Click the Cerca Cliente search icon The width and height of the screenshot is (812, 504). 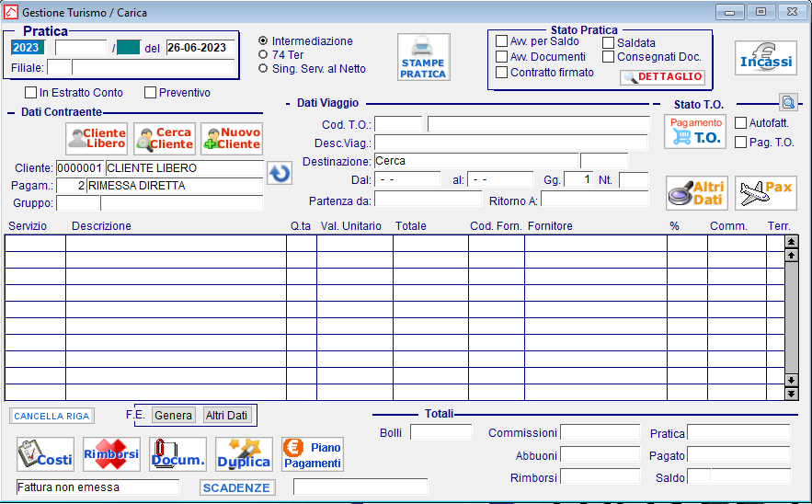point(165,139)
